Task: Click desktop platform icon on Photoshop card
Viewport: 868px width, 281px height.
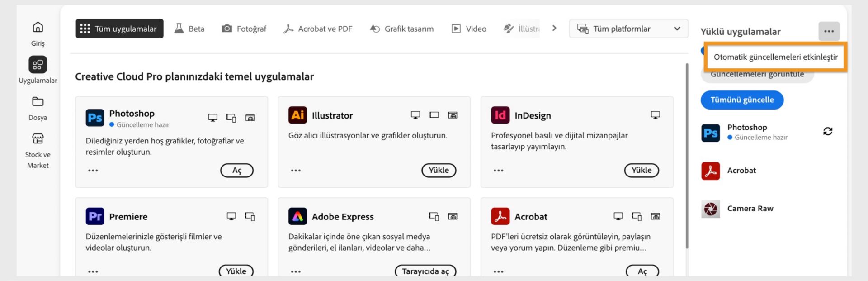Action: coord(212,118)
